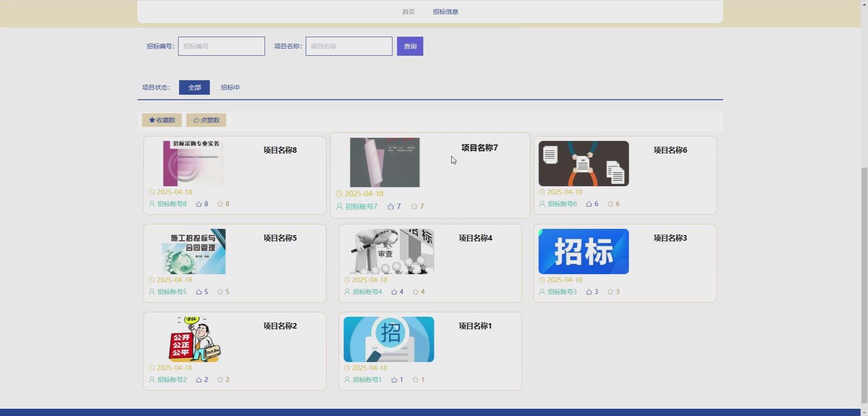Viewport: 868px width, 416px height.
Task: Click the user icon beside 招标账号2
Action: coord(151,379)
